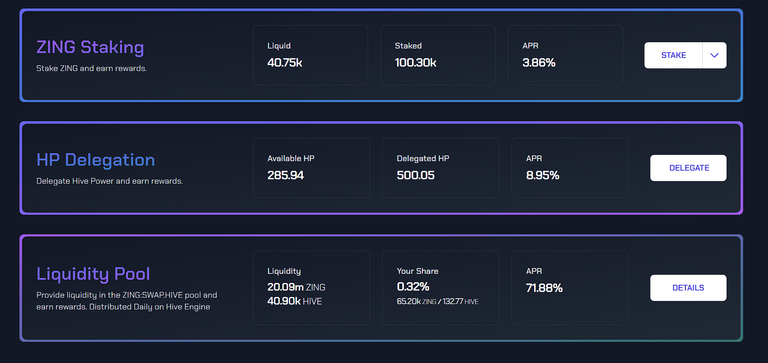768x363 pixels.
Task: Click the DELEGATE button
Action: click(688, 168)
